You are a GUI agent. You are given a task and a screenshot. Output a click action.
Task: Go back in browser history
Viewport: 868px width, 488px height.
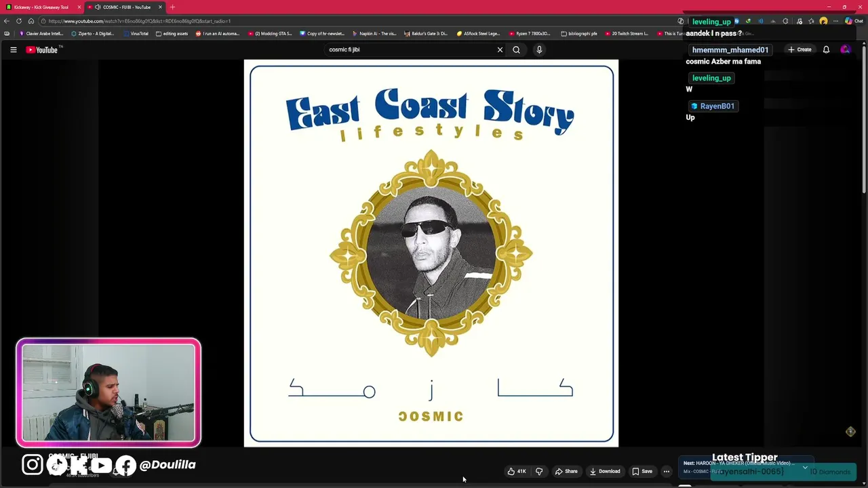(x=7, y=21)
